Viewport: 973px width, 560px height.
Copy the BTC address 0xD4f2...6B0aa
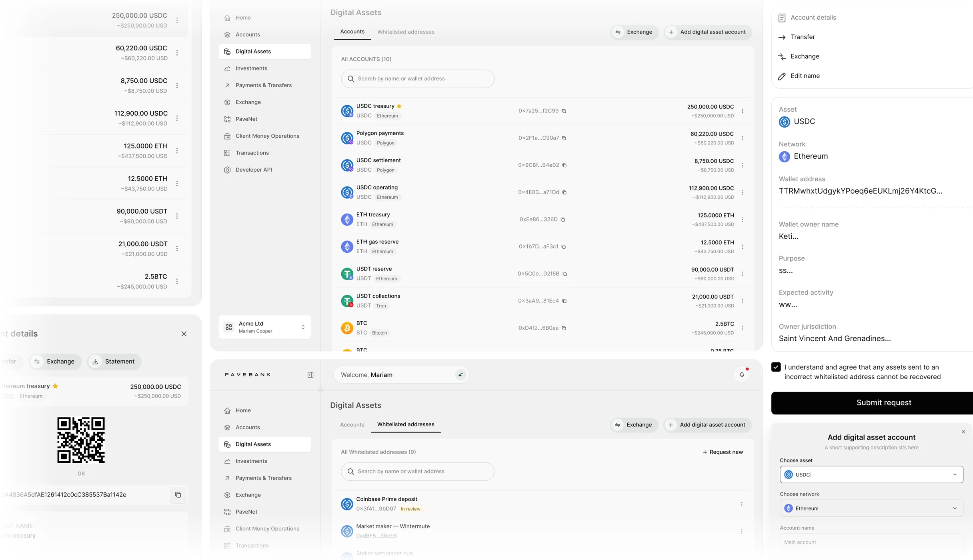pyautogui.click(x=564, y=328)
